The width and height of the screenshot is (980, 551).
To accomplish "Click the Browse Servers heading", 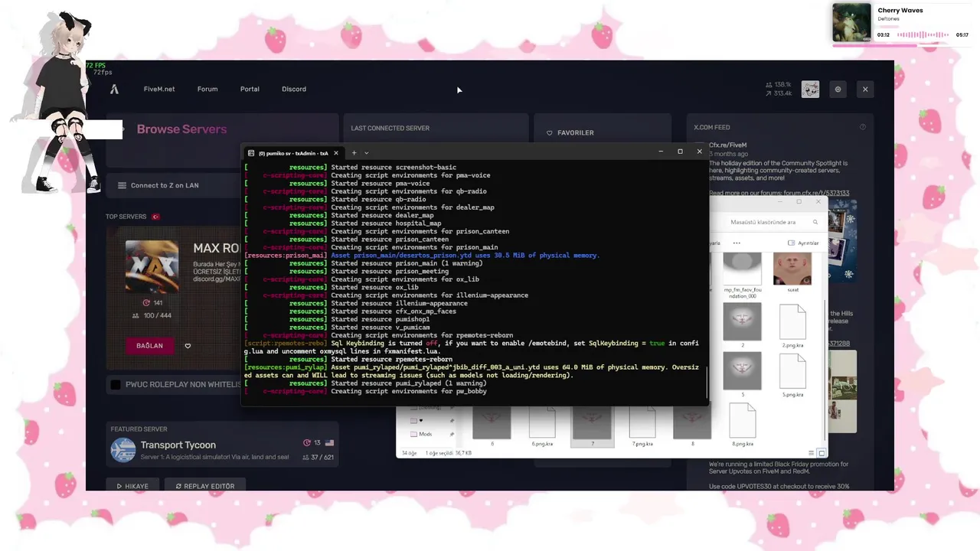I will [x=181, y=129].
